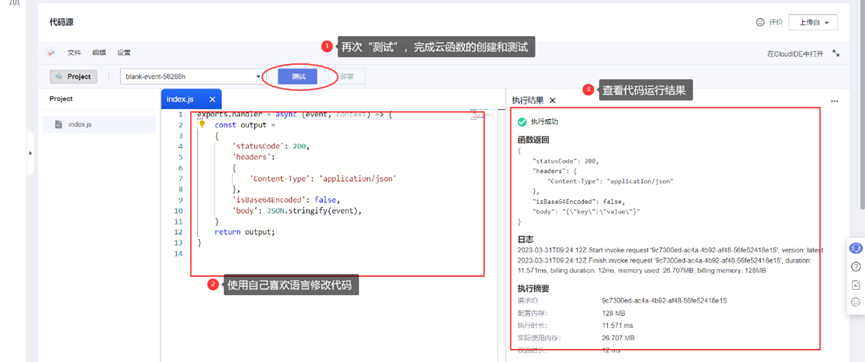Viewport: 865px width, 362px height.
Task: Open the more options ellipsis in results panel
Action: pyautogui.click(x=834, y=101)
